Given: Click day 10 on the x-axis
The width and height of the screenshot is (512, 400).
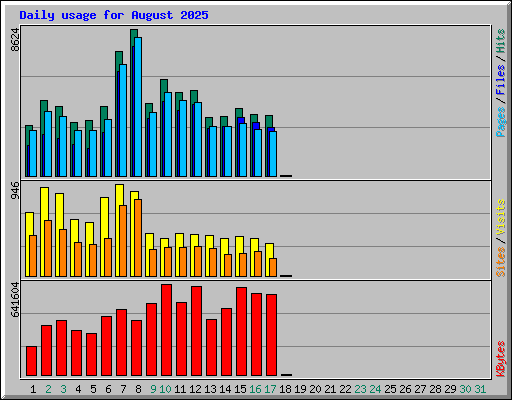Looking at the screenshot, I should (x=165, y=389).
